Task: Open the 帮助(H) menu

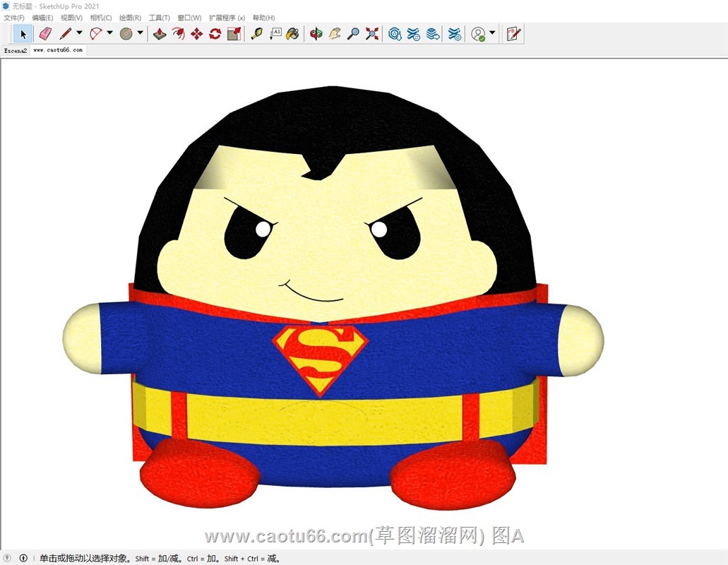Action: 263,18
